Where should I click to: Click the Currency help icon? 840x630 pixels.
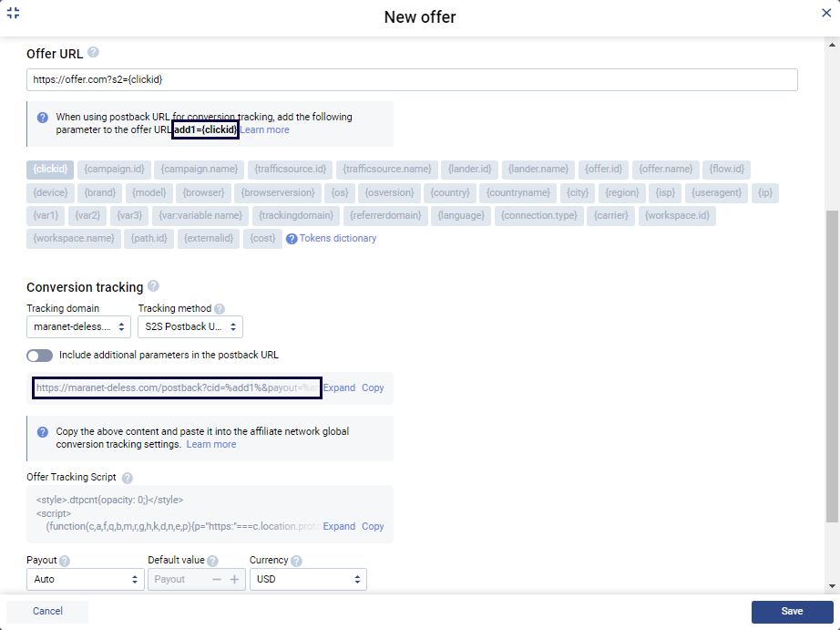click(296, 561)
